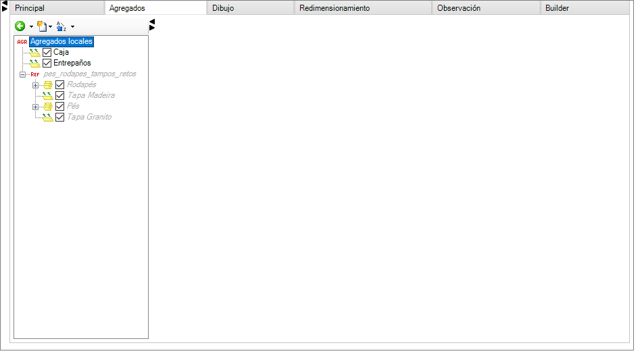Select pes_rodapes_tampos_retos reference node

pos(90,74)
